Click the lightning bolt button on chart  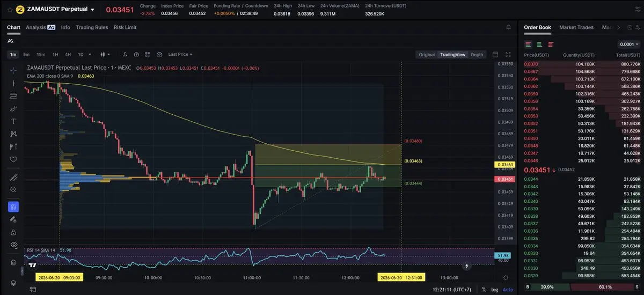click(x=467, y=265)
